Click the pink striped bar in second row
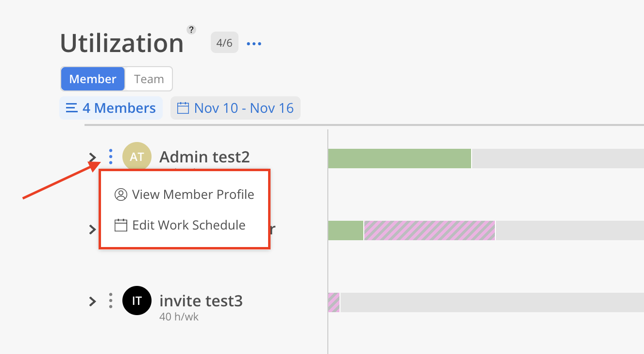This screenshot has height=354, width=644. [x=429, y=230]
